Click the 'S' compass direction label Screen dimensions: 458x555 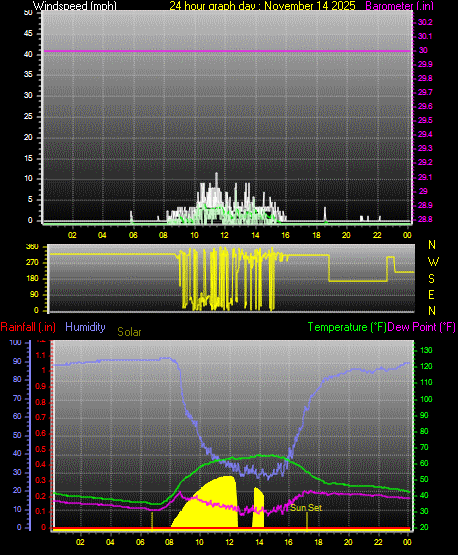coord(431,279)
